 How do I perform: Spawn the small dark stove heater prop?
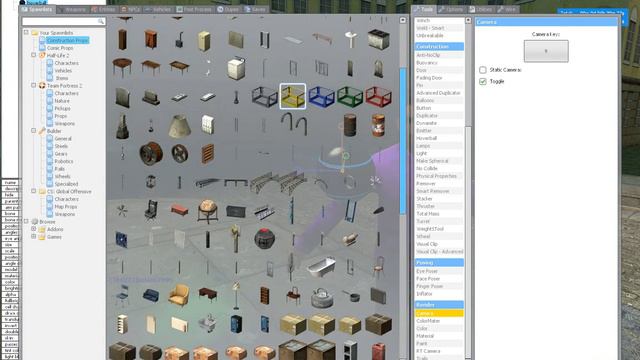click(x=179, y=40)
